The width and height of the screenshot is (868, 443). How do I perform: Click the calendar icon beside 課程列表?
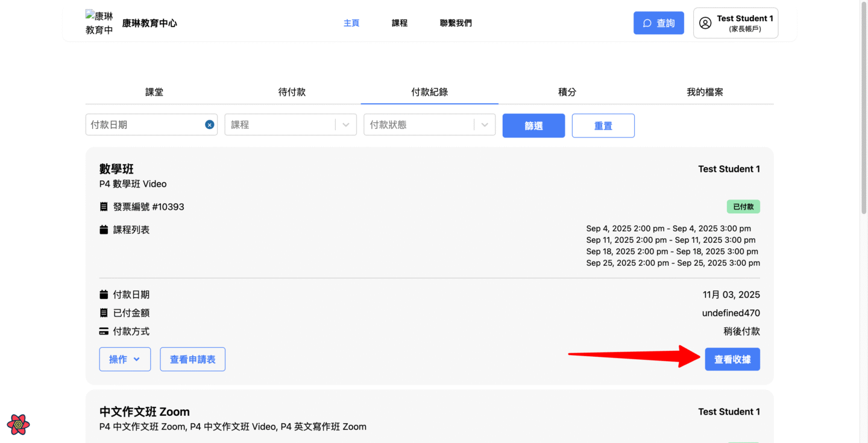(x=104, y=230)
